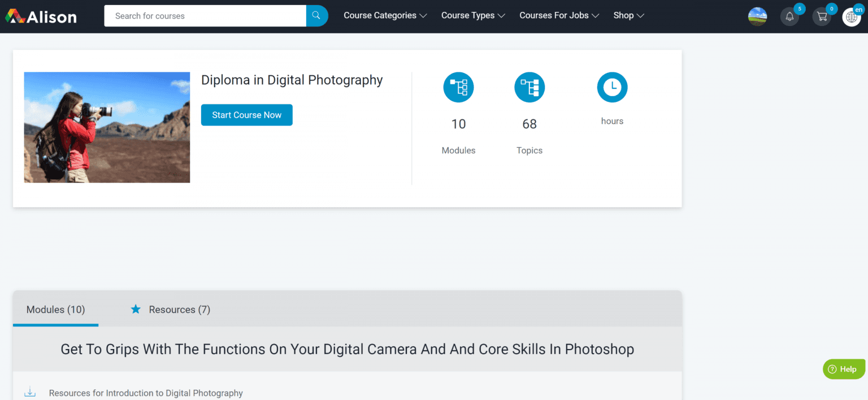The image size is (868, 400).
Task: Switch to the Modules (10) tab
Action: click(x=55, y=309)
